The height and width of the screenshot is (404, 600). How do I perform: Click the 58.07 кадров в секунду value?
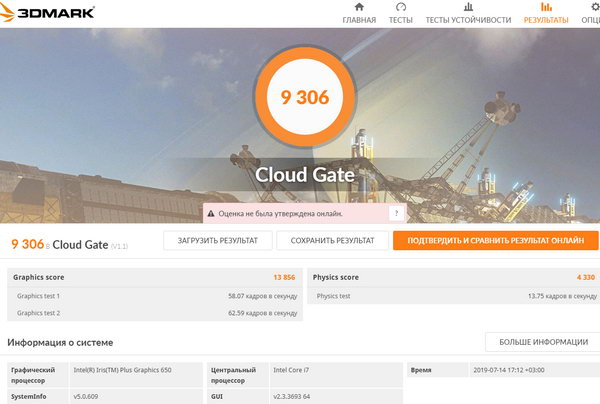pos(262,296)
